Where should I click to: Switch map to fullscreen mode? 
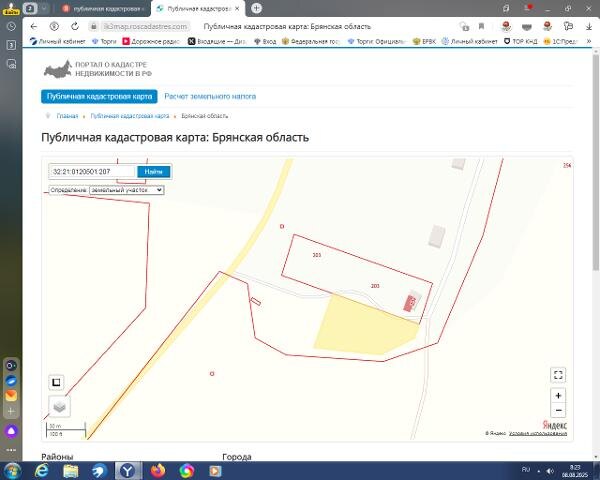558,375
